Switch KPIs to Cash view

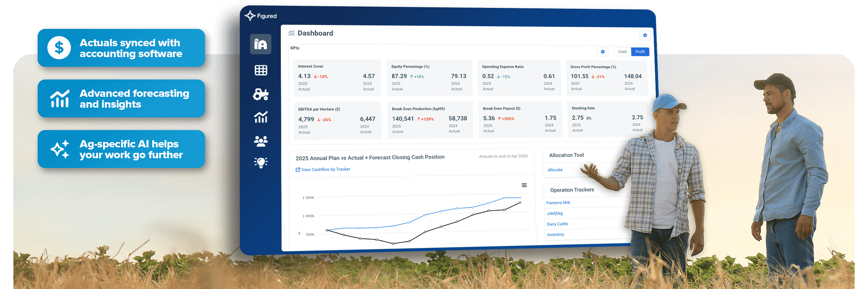tap(622, 52)
